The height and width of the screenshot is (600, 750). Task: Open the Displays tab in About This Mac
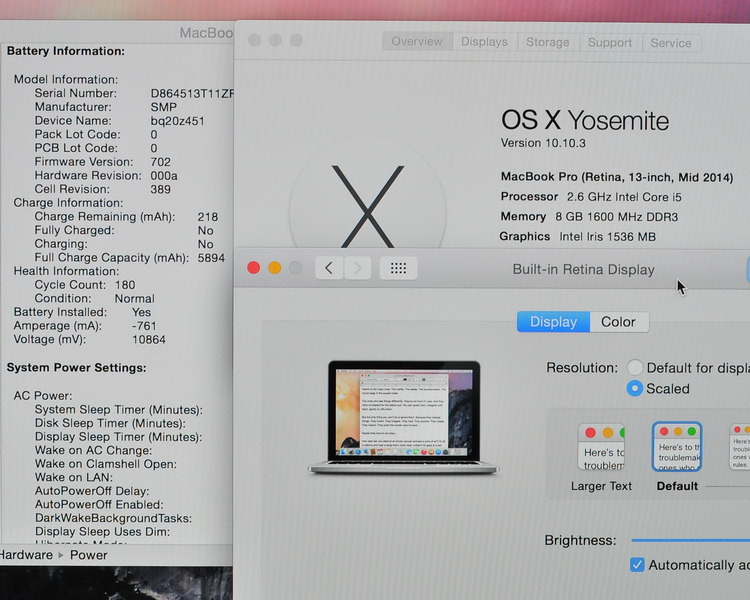coord(485,42)
